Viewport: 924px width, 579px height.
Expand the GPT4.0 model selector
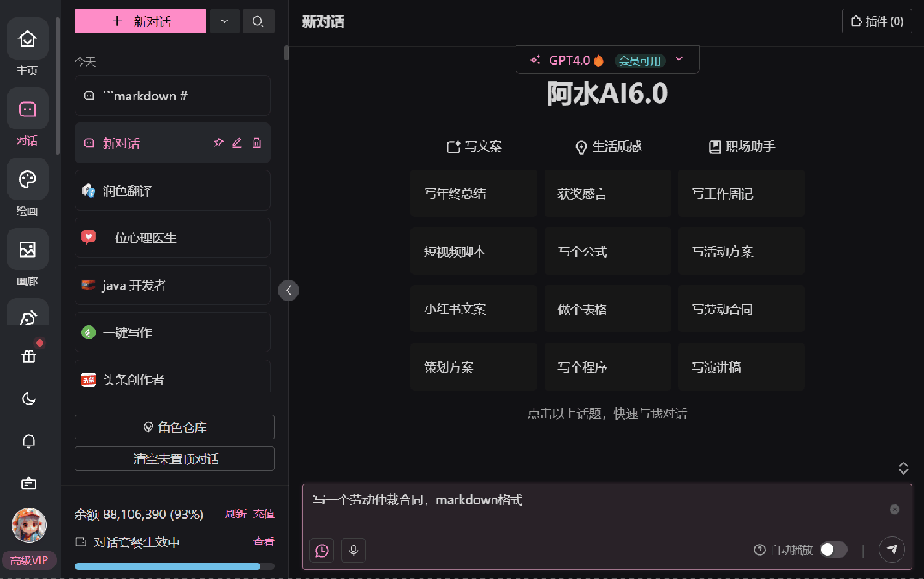point(607,60)
